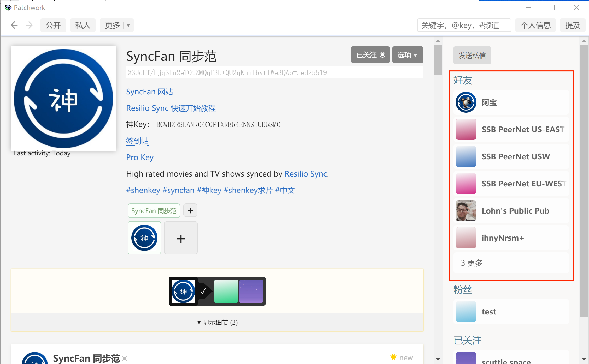This screenshot has width=589, height=364.
Task: Minimize the Patchwork window
Action: point(528,8)
